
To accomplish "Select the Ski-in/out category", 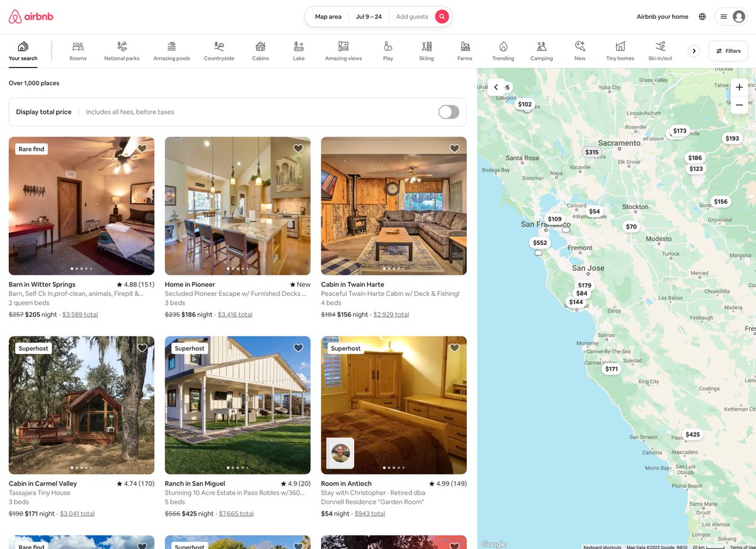I will pos(660,51).
